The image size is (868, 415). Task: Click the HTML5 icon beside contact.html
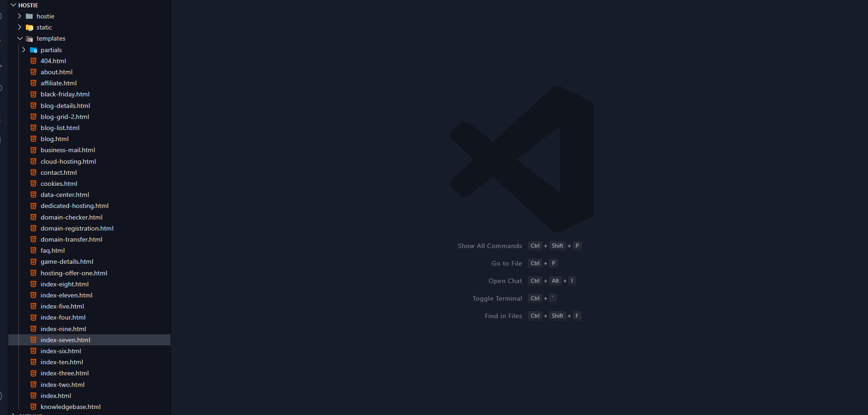tap(34, 172)
